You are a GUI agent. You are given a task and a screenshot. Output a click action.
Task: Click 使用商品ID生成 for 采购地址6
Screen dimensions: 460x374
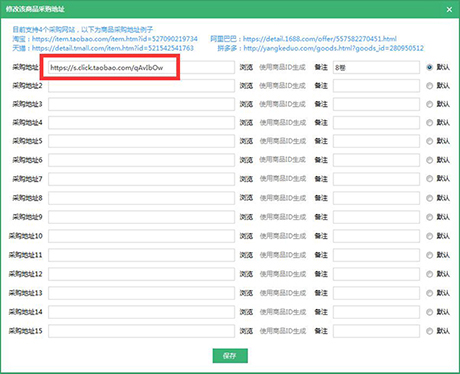282,160
